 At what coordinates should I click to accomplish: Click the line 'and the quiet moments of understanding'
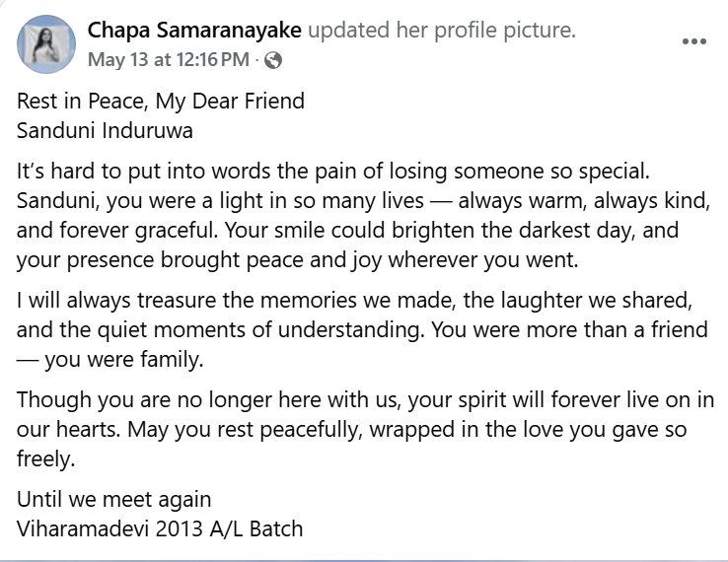362,330
